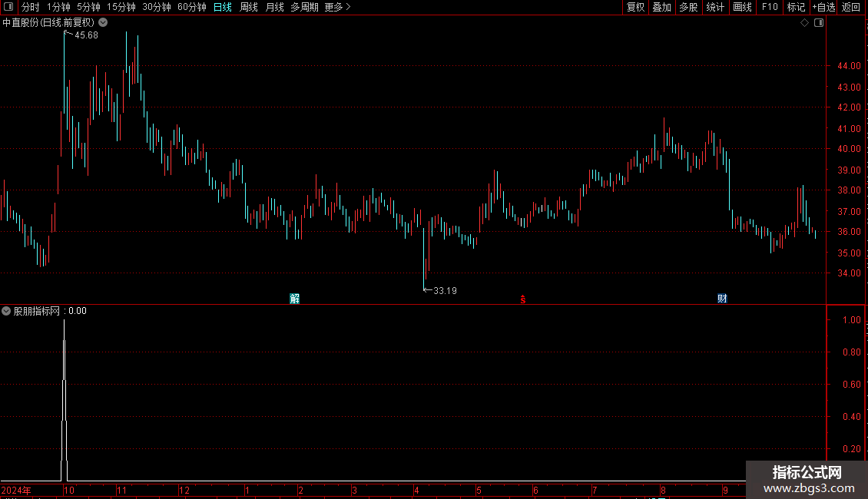The image size is (868, 499).
Task: Open 多股 multi-stock view
Action: click(x=689, y=7)
